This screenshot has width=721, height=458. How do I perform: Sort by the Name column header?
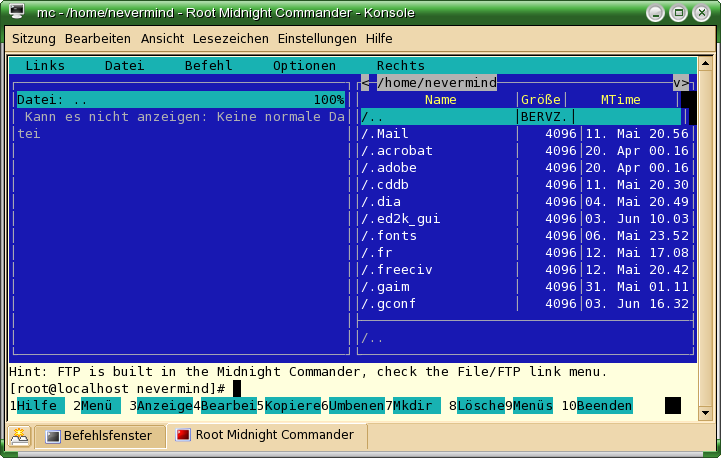440,100
